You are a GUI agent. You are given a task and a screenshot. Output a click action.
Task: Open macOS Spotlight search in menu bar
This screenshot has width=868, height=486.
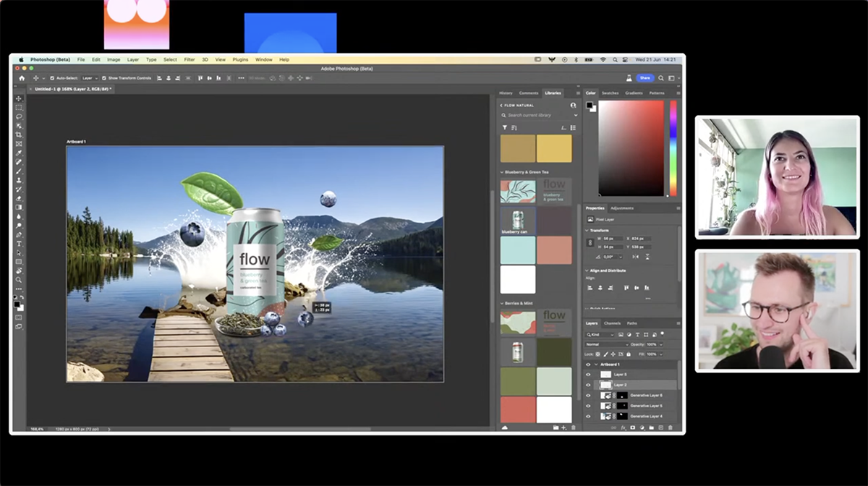click(x=616, y=60)
